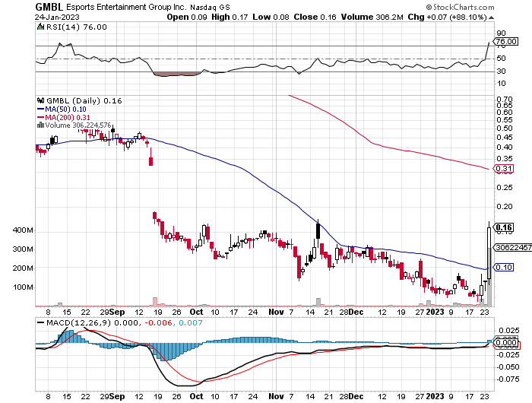
Task: Click the MACD(12,26,9) legend label
Action: tap(75, 323)
